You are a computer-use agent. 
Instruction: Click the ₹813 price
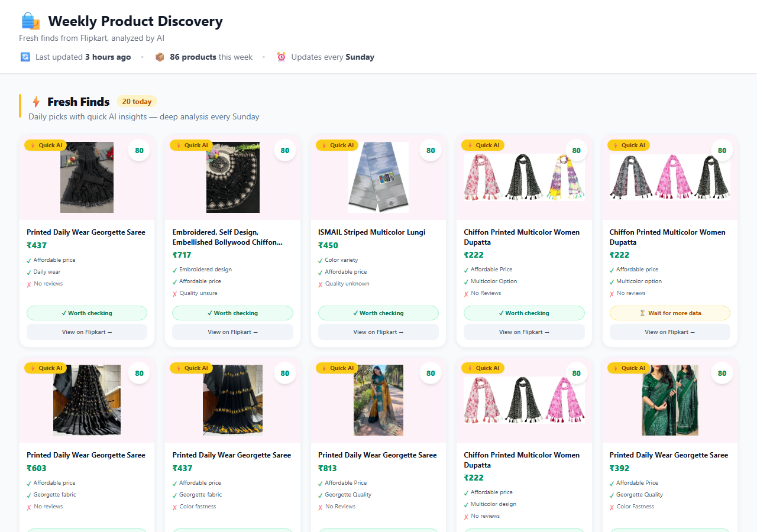[x=328, y=468]
